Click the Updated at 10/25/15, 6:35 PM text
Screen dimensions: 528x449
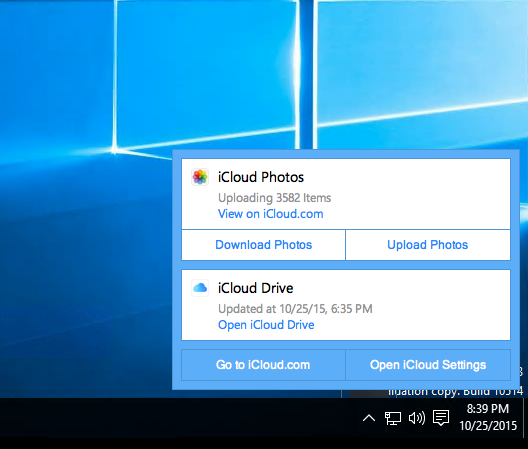[x=295, y=309]
